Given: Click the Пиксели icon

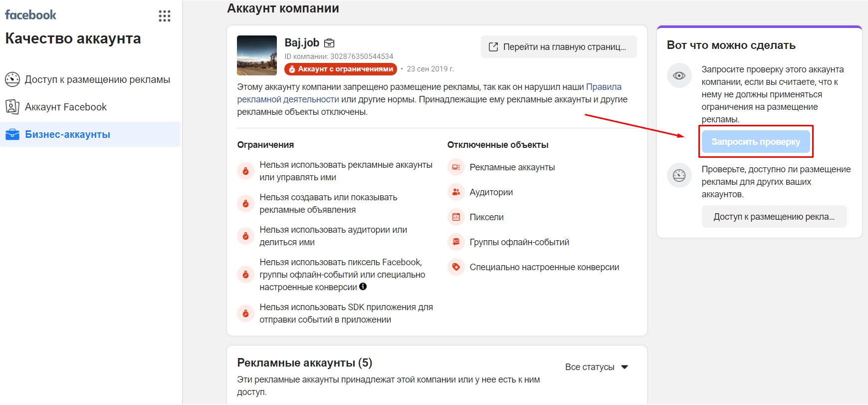Looking at the screenshot, I should coord(456,217).
